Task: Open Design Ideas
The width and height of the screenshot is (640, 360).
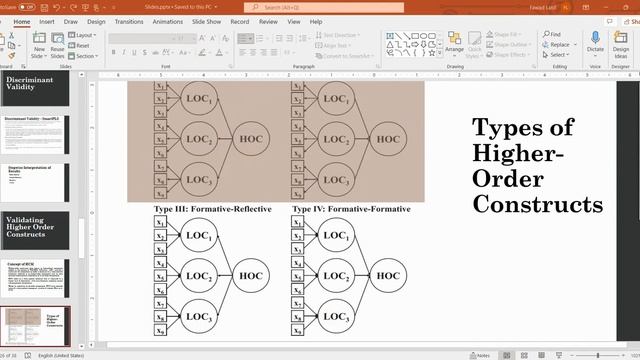Action: point(620,44)
